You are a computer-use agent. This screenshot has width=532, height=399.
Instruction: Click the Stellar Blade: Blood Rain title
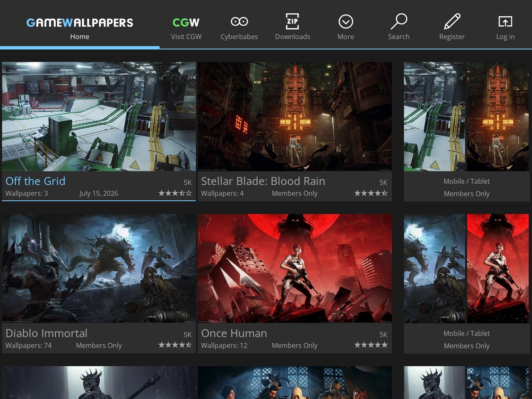(263, 181)
